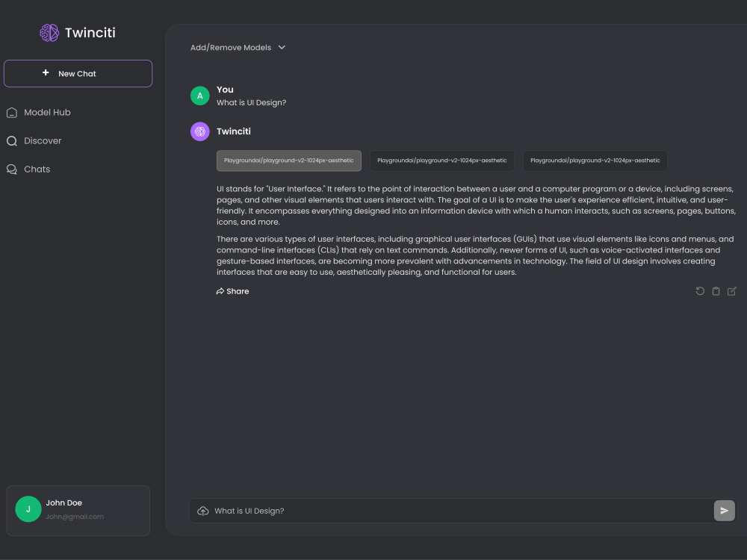Regenerate the response with the refresh icon
This screenshot has height=560, width=747.
[700, 291]
